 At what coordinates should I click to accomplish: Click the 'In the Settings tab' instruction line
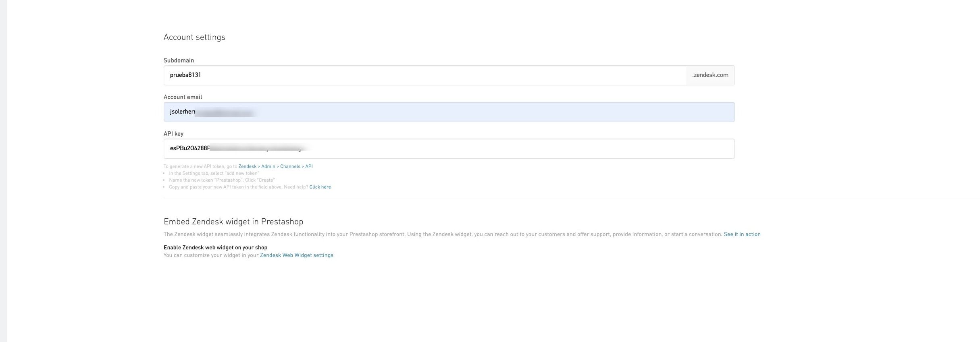click(214, 173)
